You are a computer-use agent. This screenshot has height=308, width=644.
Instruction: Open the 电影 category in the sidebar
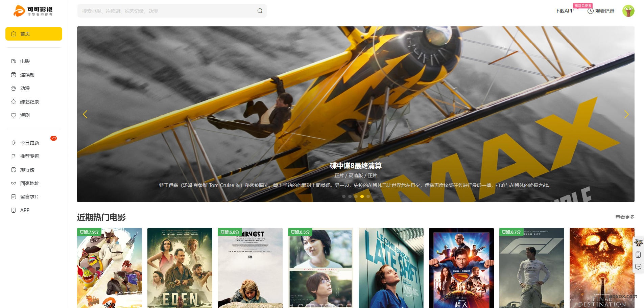tap(25, 61)
